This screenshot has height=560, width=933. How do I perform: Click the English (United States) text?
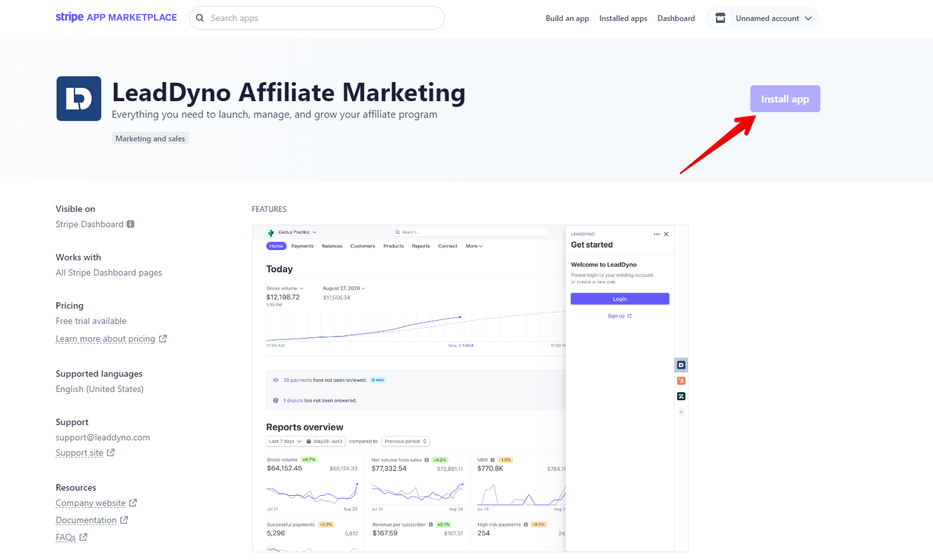coord(99,389)
